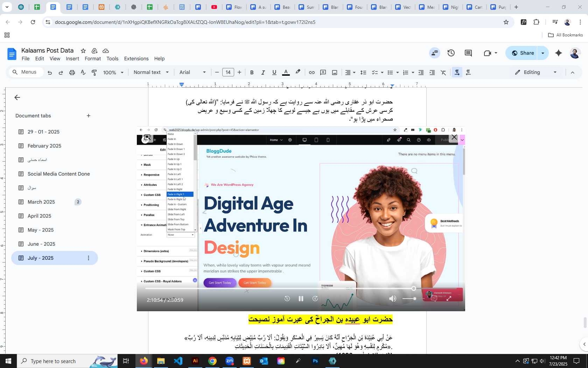
Task: Set left-to-right paragraph direction
Action: click(457, 73)
